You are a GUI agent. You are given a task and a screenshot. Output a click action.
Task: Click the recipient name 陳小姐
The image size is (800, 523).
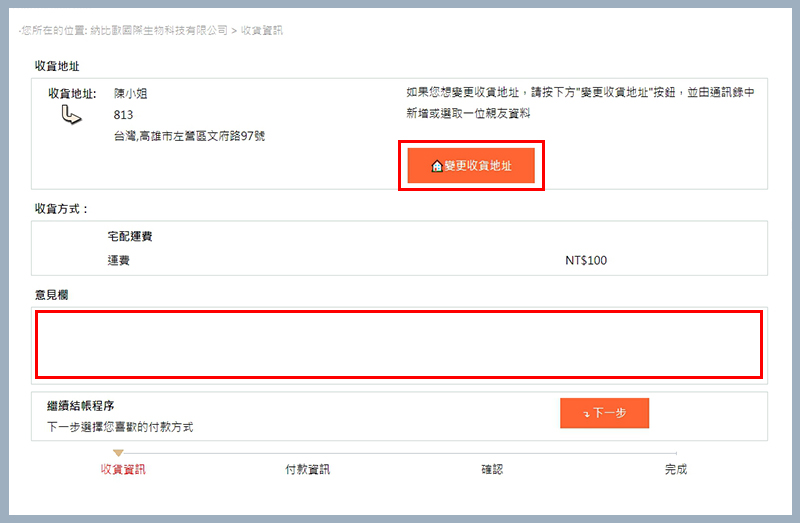131,93
